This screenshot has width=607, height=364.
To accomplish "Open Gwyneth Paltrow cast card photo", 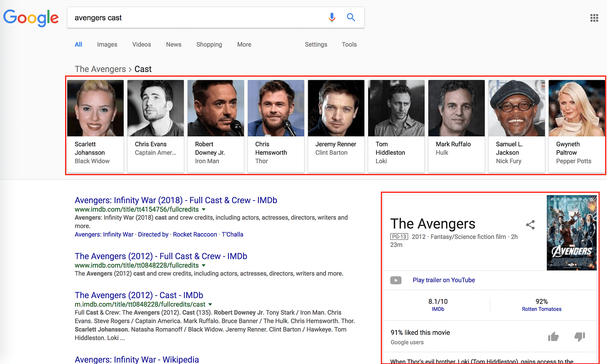I will (577, 108).
